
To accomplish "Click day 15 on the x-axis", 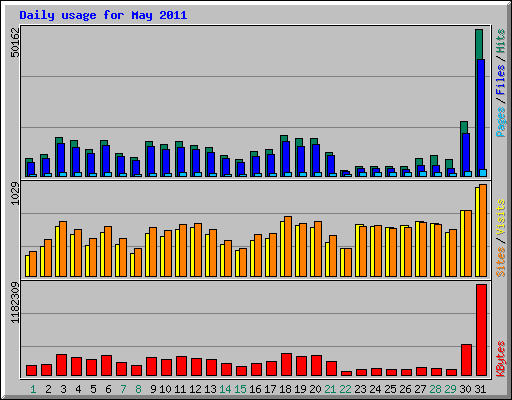I will [x=240, y=389].
